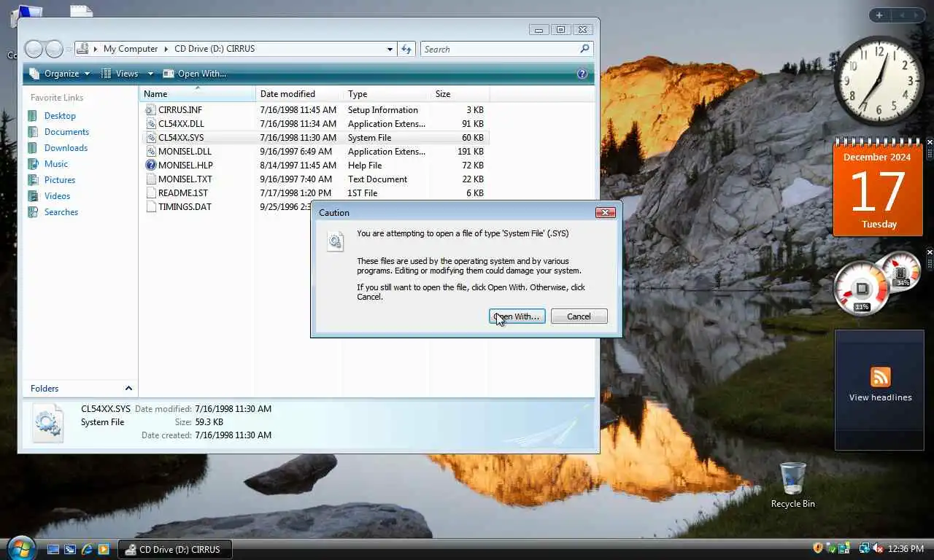The height and width of the screenshot is (560, 934).
Task: Click the orange security shield tray icon
Action: click(818, 548)
